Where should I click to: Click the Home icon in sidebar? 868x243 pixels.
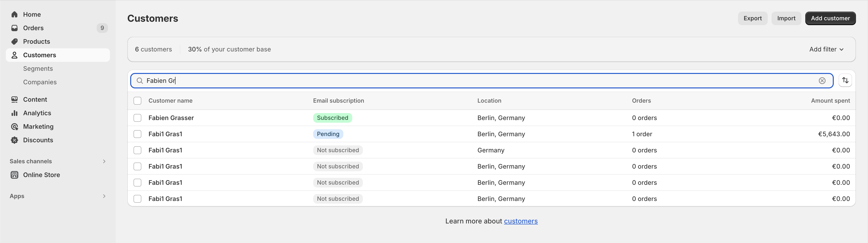[x=14, y=14]
